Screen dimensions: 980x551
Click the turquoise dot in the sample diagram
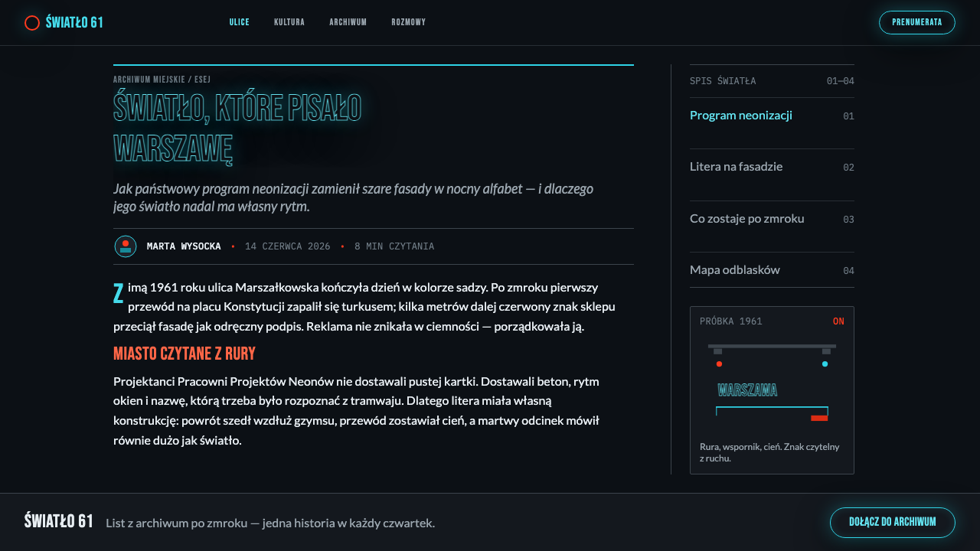(825, 364)
